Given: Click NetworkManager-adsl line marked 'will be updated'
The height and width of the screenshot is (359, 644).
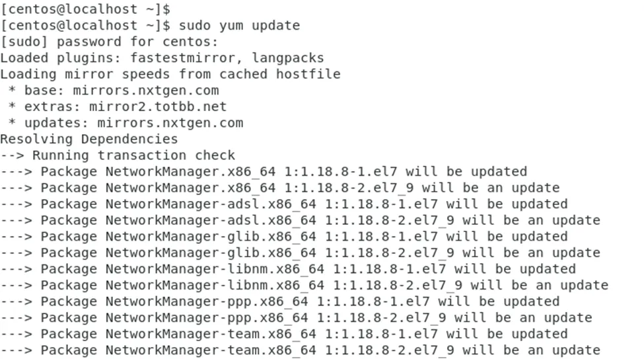Looking at the screenshot, I should pyautogui.click(x=283, y=204).
